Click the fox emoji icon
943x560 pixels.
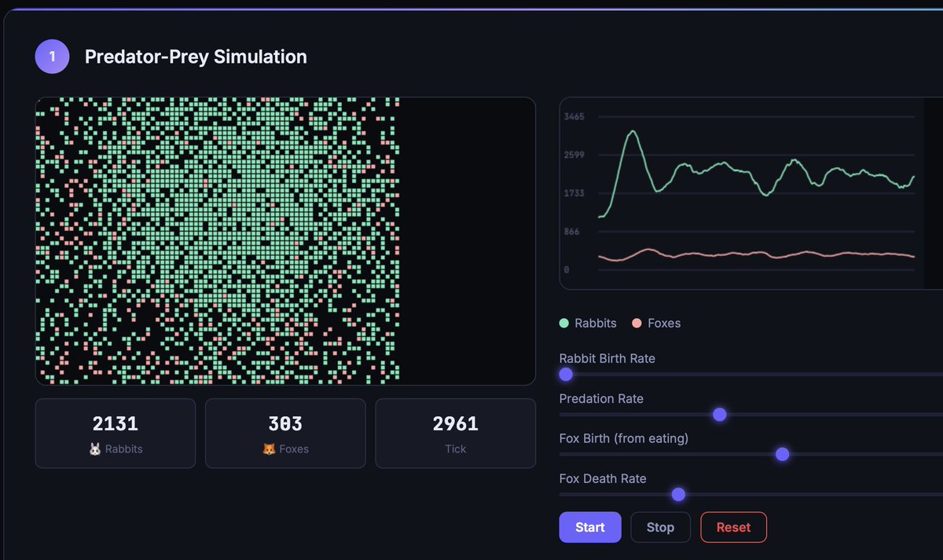point(269,449)
